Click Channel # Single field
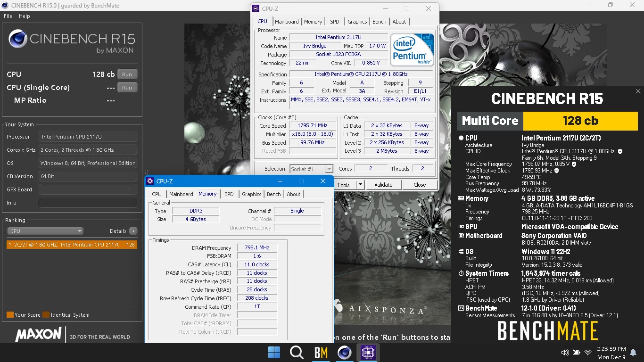The image size is (644, 362). 297,211
